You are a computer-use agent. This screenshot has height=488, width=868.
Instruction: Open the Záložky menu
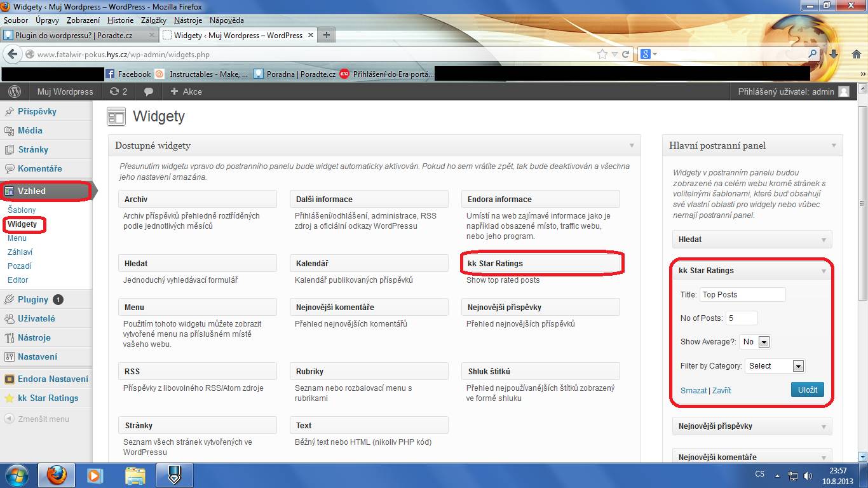(x=153, y=20)
